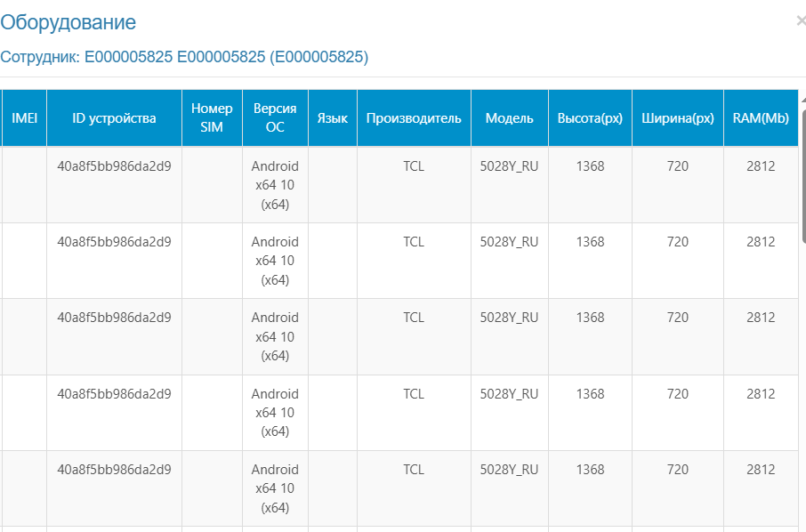Sort by ID устройства column header
Image resolution: width=806 pixels, height=532 pixels.
(114, 118)
